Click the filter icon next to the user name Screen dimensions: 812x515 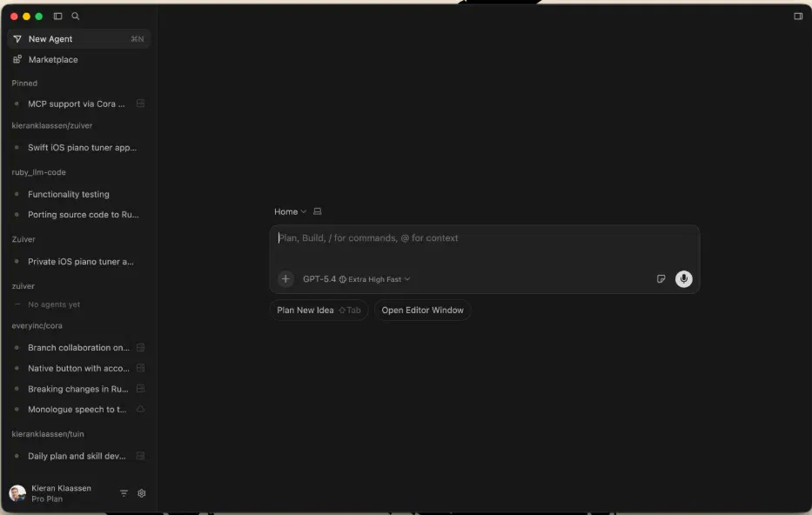pyautogui.click(x=124, y=493)
